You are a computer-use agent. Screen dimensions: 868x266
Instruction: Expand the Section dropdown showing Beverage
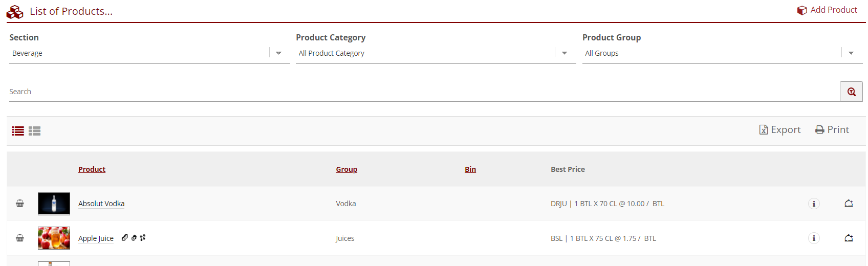pos(278,53)
